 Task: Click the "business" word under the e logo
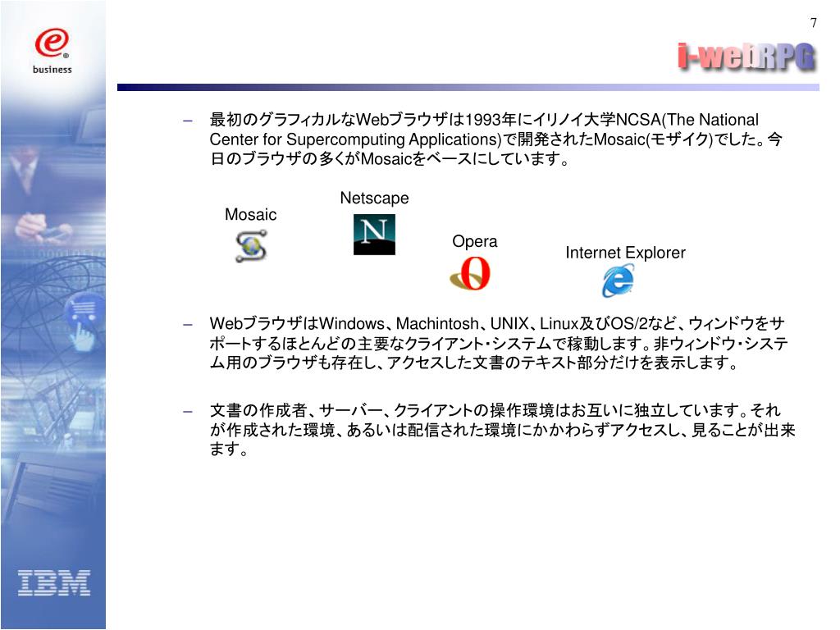52,70
